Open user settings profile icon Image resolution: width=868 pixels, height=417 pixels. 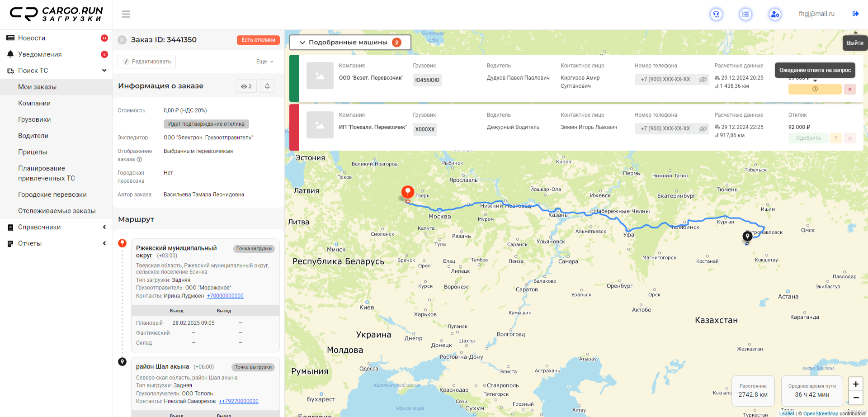[x=775, y=14]
